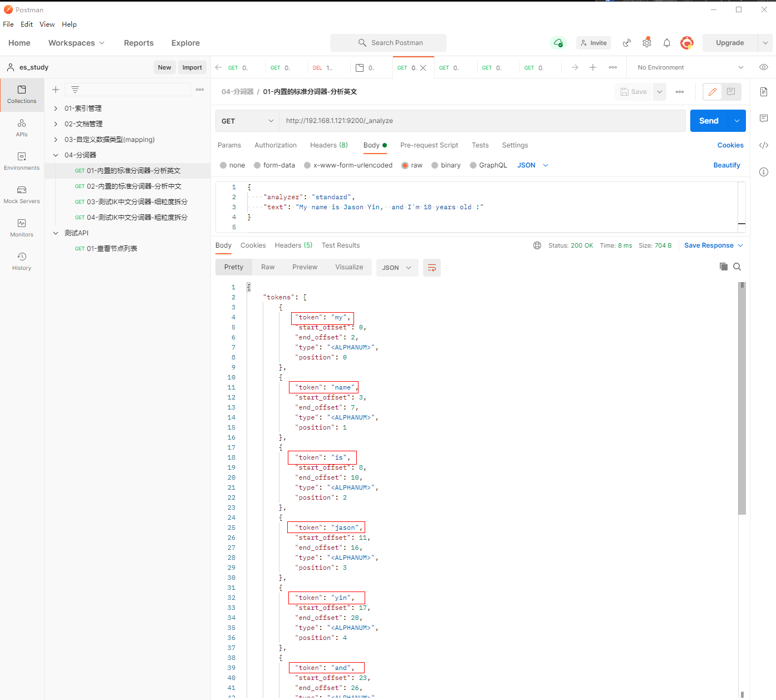The image size is (776, 700).
Task: Copy response with the copy icon
Action: (723, 267)
